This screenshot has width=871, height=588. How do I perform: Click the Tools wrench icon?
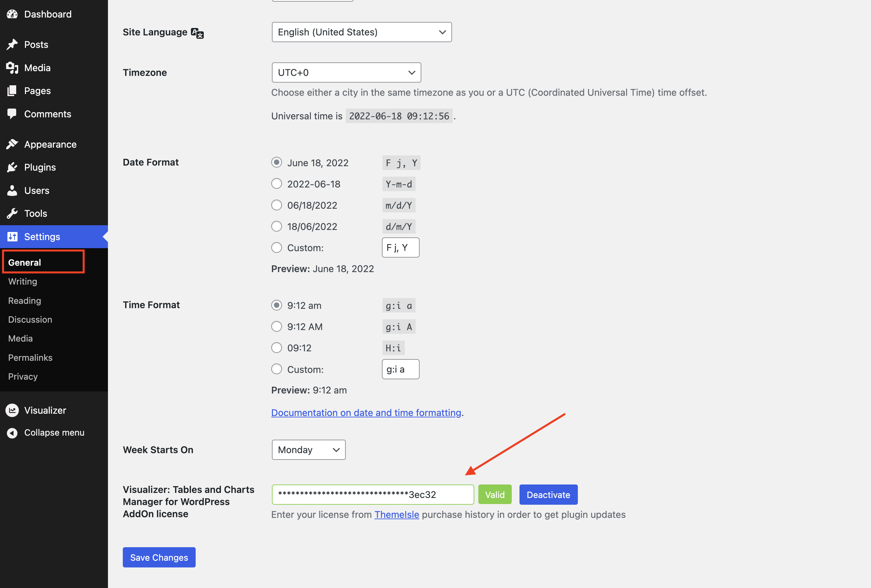[12, 213]
